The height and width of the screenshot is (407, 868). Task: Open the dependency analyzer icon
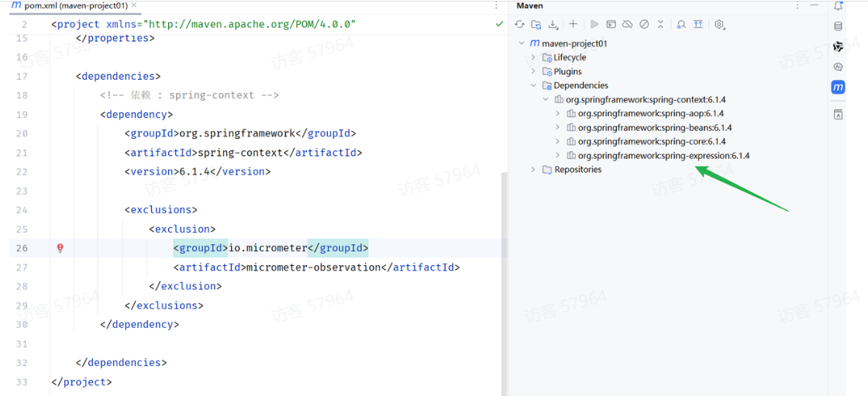pos(681,24)
